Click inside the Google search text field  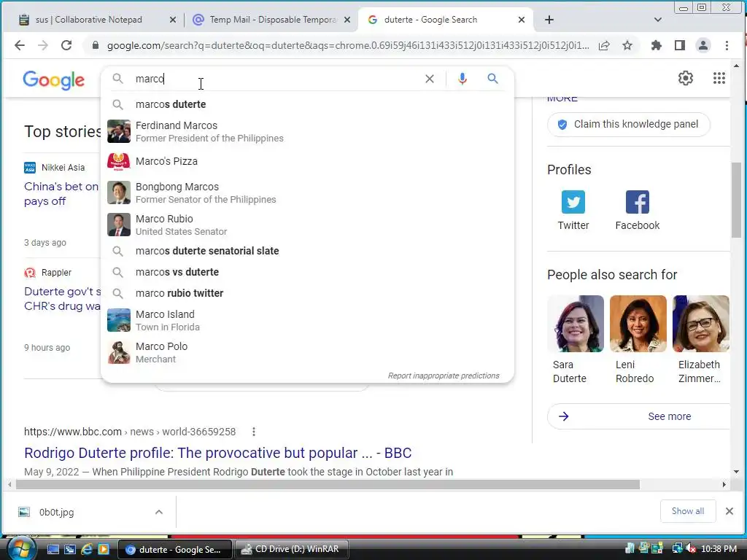coord(276,79)
